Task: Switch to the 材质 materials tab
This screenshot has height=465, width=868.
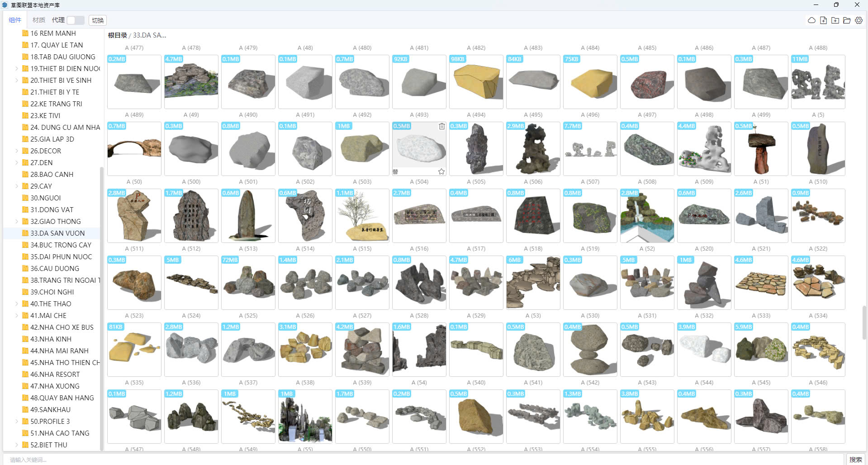Action: (x=39, y=20)
